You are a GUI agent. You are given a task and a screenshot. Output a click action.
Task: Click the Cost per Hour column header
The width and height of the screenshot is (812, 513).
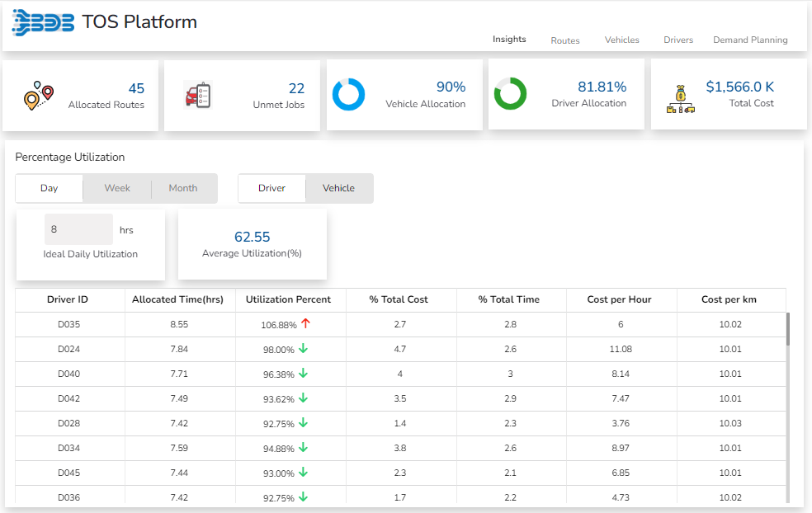click(620, 299)
